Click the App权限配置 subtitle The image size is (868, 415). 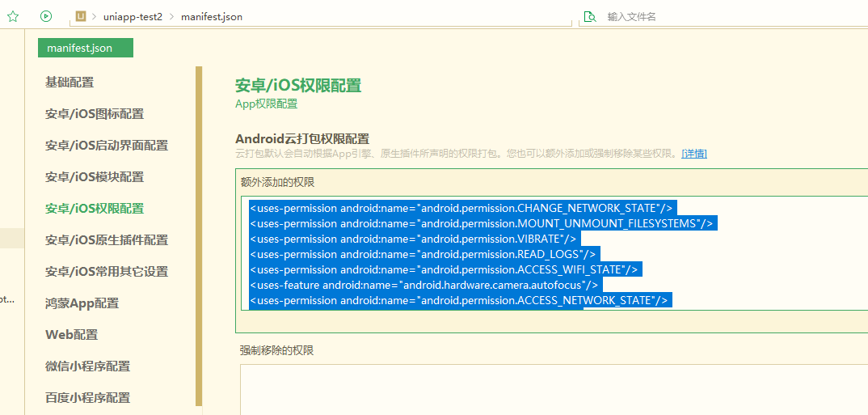click(x=266, y=104)
